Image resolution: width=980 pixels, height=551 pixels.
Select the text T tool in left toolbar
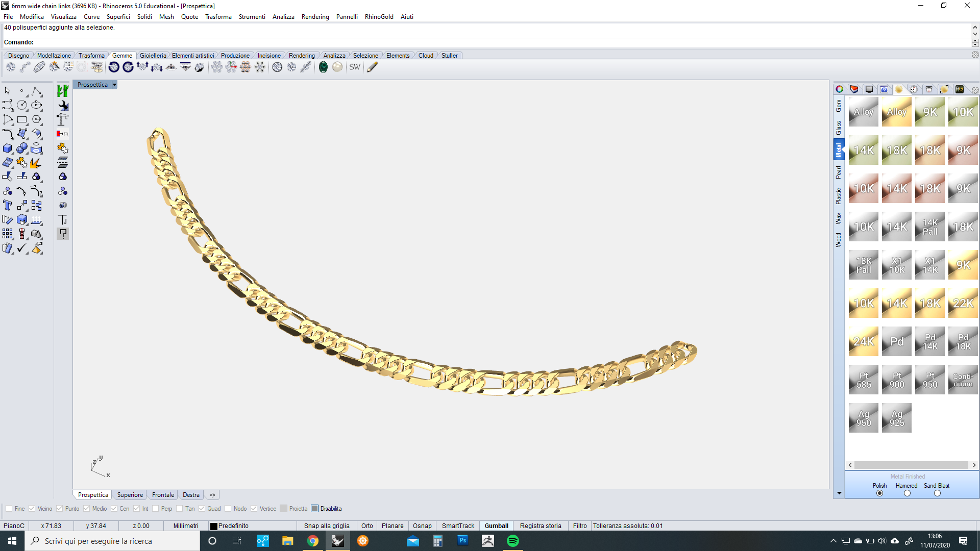(x=8, y=205)
